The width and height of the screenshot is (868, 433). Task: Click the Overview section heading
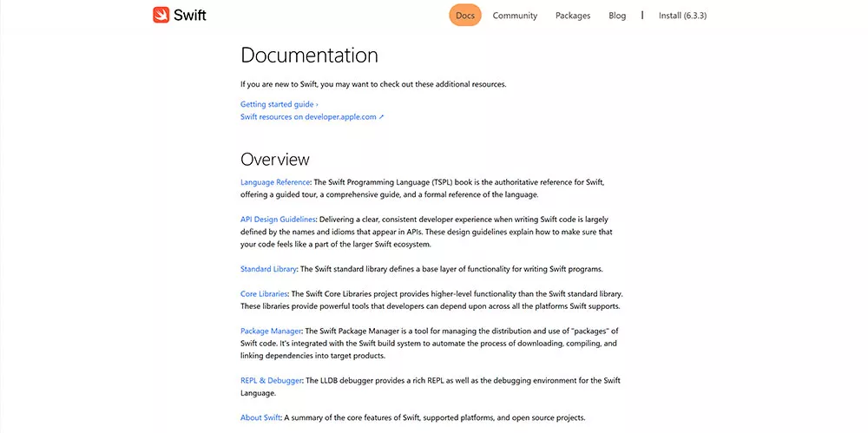275,160
